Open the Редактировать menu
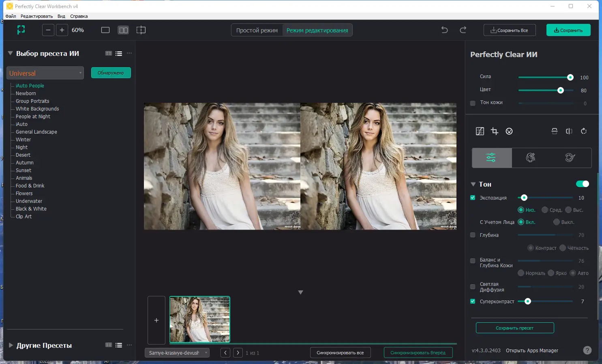602x364 pixels. coord(36,16)
